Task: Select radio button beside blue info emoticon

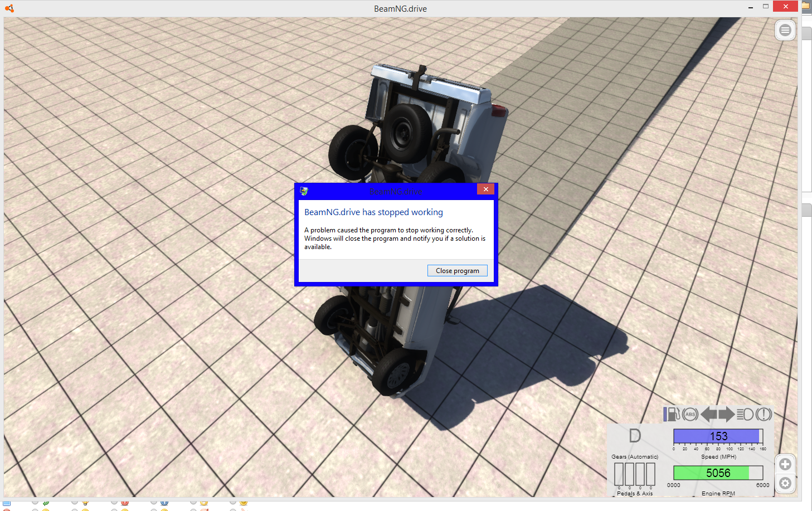Action: click(153, 502)
